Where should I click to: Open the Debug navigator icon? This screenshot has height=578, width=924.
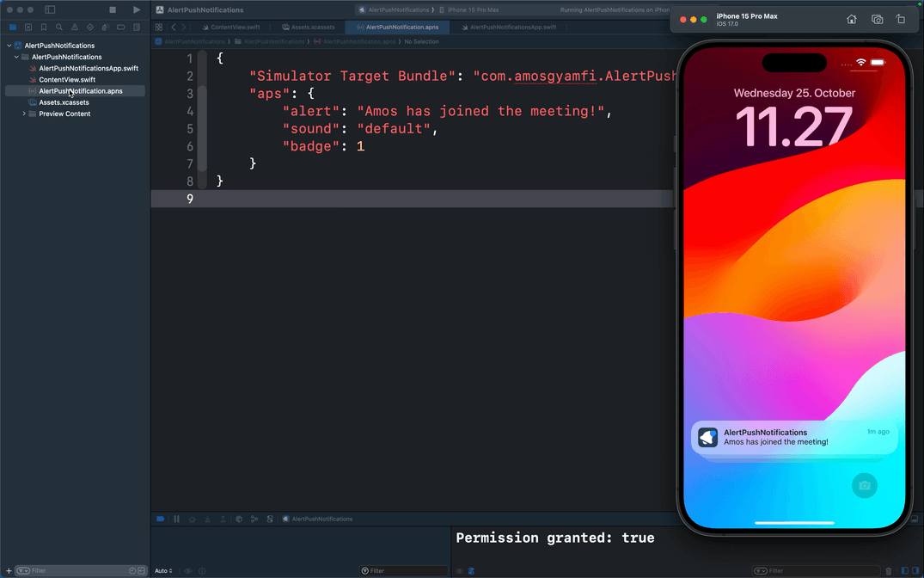[106, 28]
